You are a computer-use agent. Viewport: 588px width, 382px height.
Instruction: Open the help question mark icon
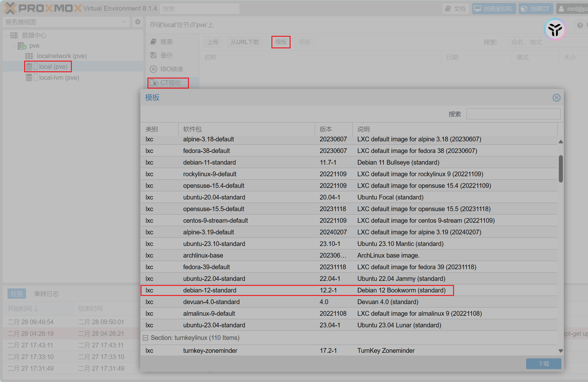coord(580,25)
